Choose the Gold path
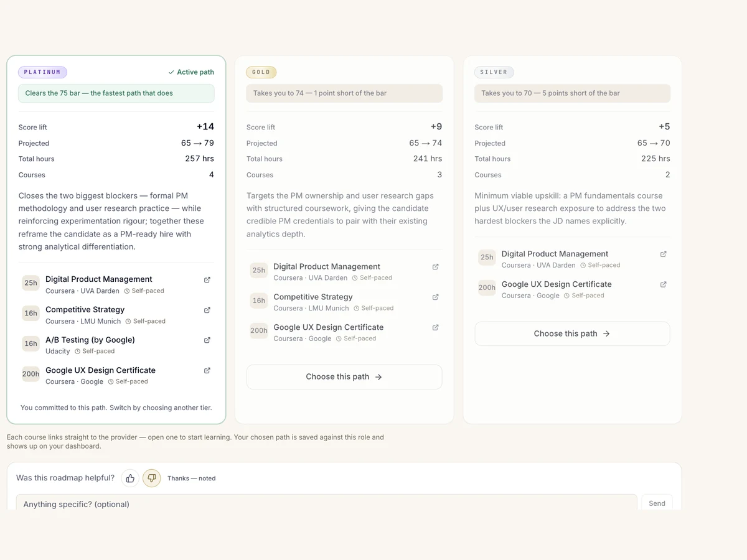The image size is (747, 560). 344,377
